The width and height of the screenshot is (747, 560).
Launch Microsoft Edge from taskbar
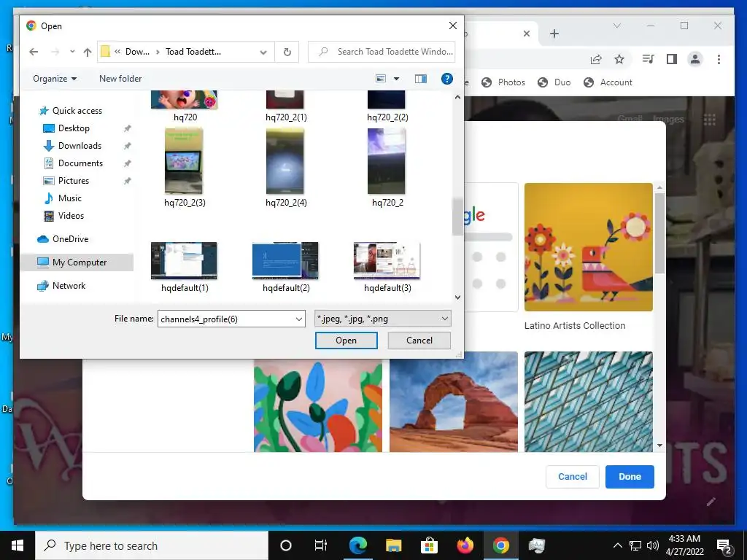tap(357, 545)
